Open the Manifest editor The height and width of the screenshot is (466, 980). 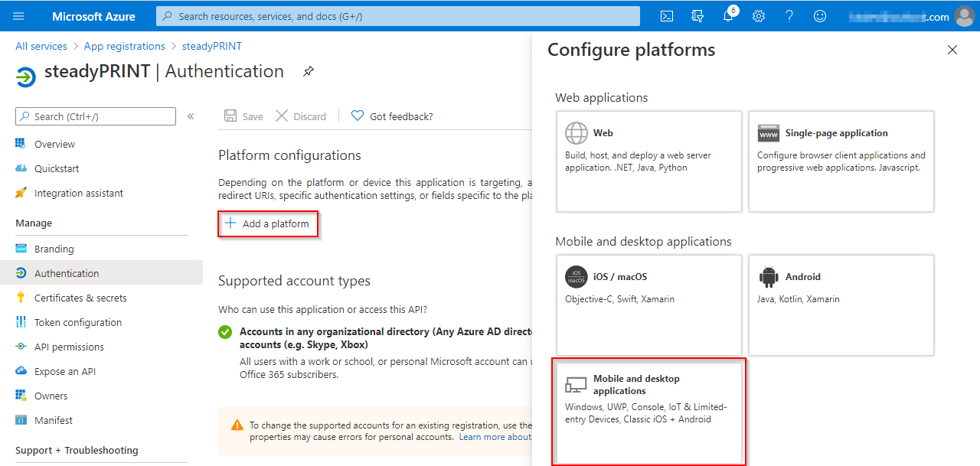pyautogui.click(x=54, y=420)
